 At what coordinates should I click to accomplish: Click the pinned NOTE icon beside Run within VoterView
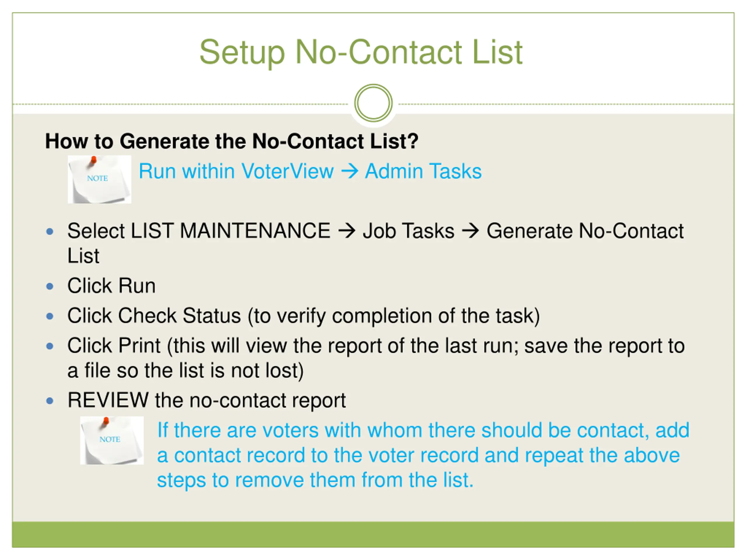(x=99, y=179)
